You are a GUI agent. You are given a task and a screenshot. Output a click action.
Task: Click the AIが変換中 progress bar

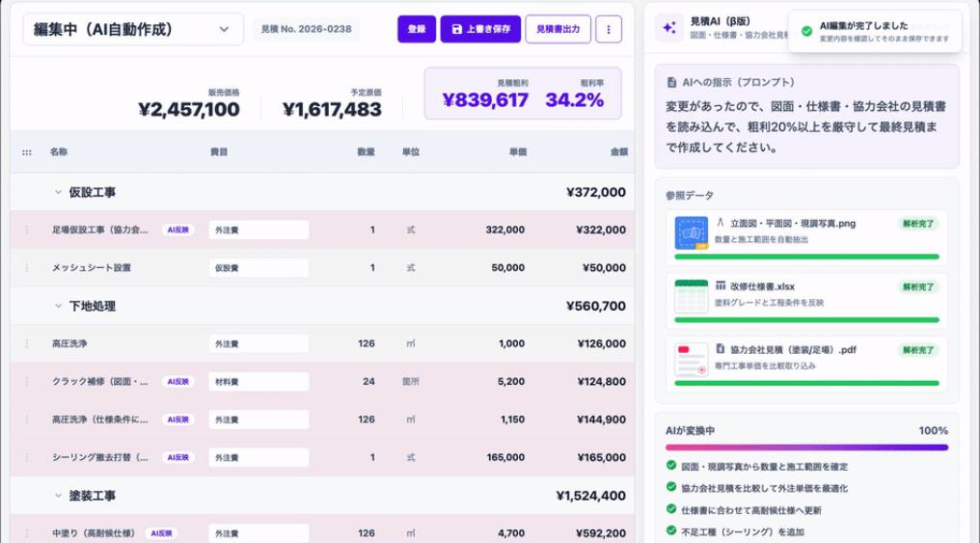point(806,448)
